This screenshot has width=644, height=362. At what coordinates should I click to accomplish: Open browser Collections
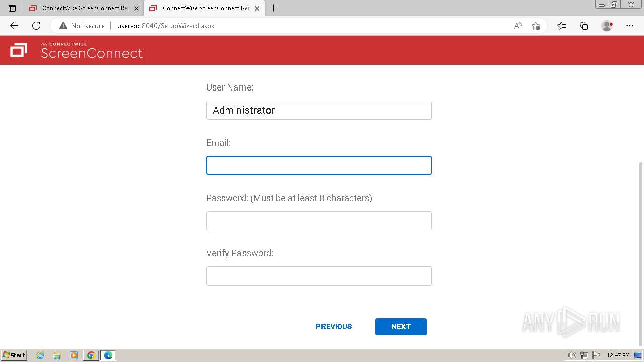(584, 26)
